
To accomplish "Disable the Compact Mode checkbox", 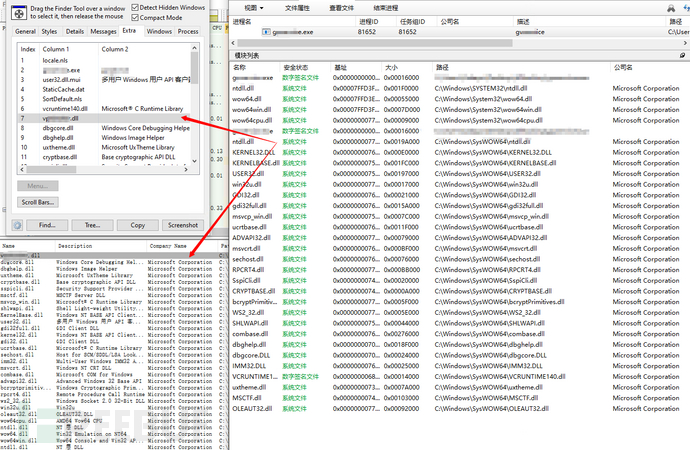I will [x=135, y=18].
